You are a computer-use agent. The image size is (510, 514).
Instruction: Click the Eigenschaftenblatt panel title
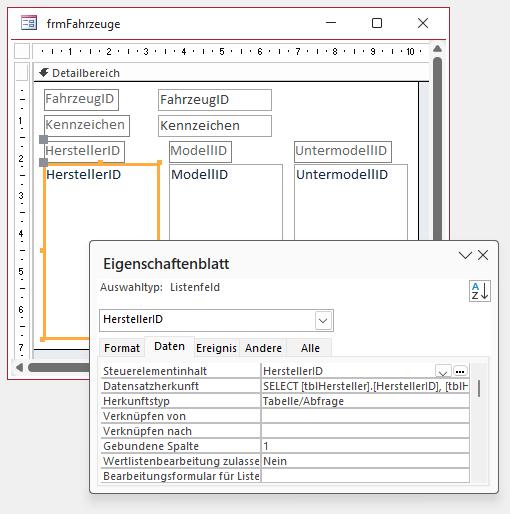pyautogui.click(x=166, y=264)
